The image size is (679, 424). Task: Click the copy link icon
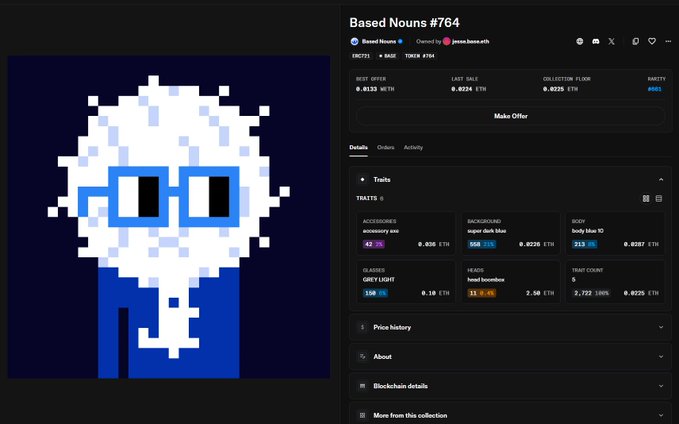tap(635, 42)
